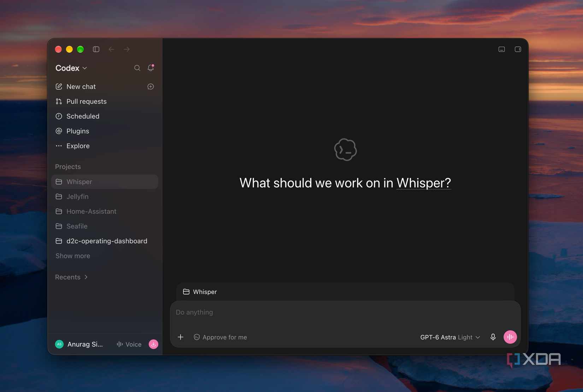Click the Whisper link in heading
The height and width of the screenshot is (392, 583).
[x=424, y=183]
